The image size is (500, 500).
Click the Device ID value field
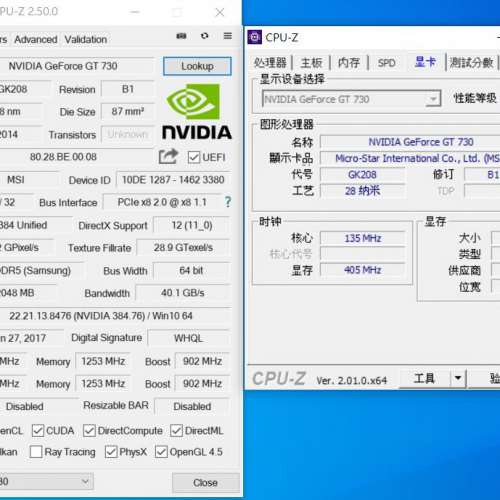[173, 180]
